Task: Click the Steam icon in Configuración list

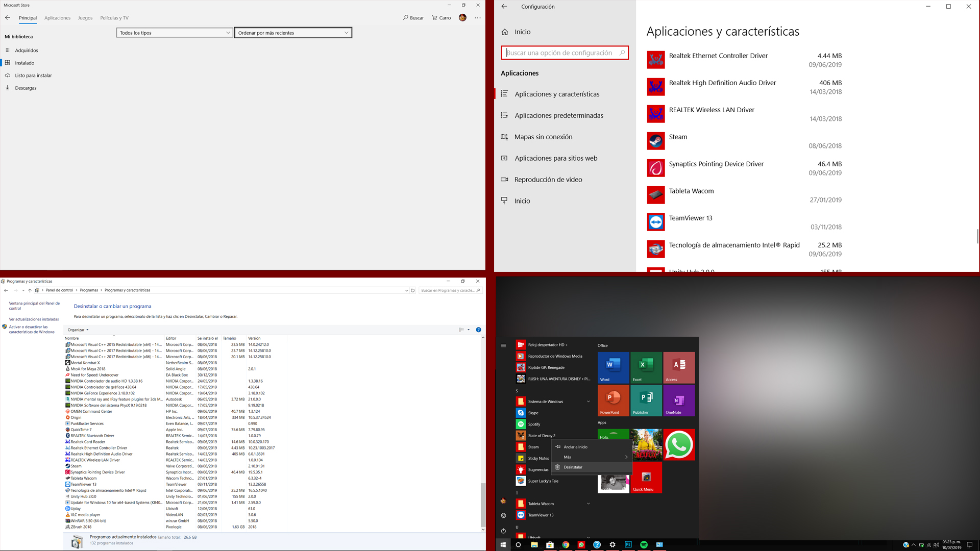Action: 656,141
